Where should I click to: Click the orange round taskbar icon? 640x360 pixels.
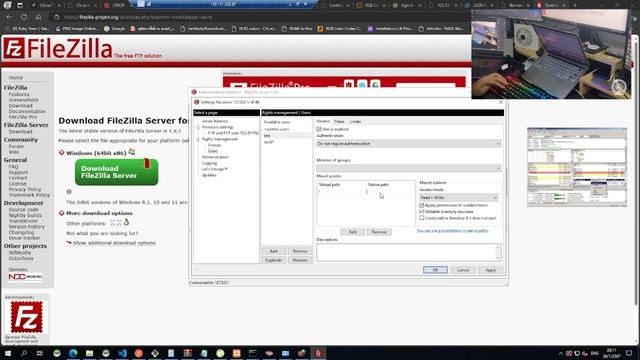click(138, 353)
